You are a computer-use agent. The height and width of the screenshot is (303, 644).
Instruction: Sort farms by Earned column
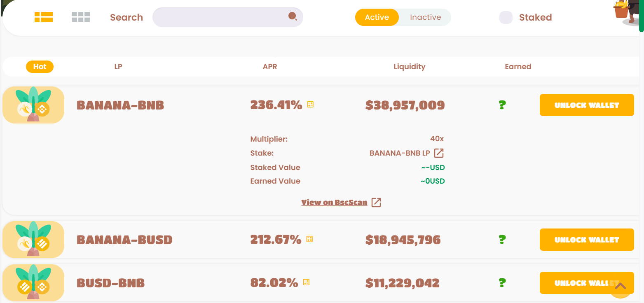(x=518, y=67)
